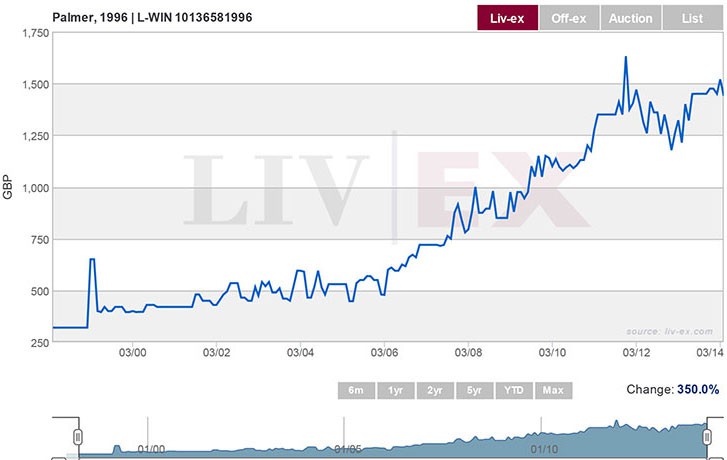Show the Max time range
Screen dimensions: 727x460
pos(554,390)
